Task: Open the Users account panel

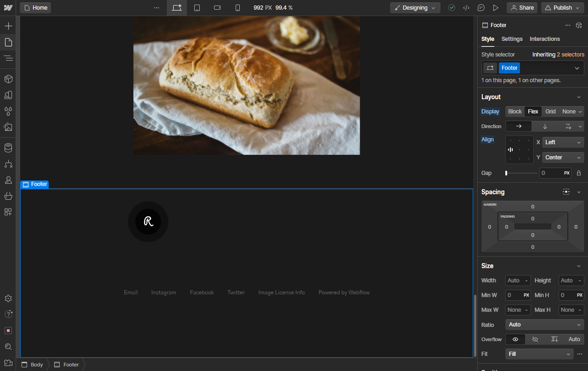Action: point(8,180)
